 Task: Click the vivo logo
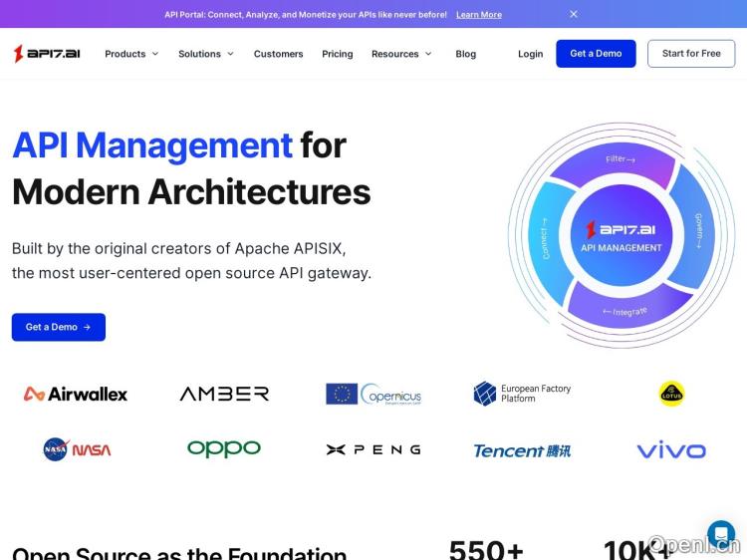click(671, 450)
